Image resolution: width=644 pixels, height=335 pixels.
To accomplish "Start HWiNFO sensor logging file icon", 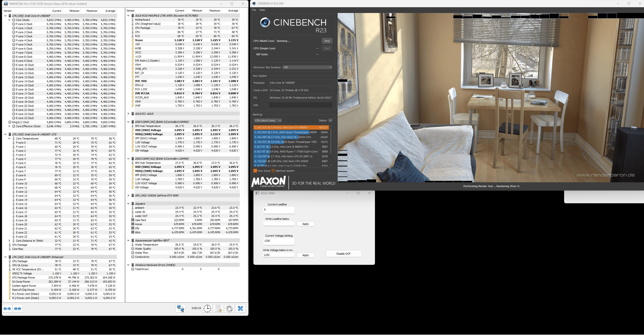I will (x=218, y=308).
